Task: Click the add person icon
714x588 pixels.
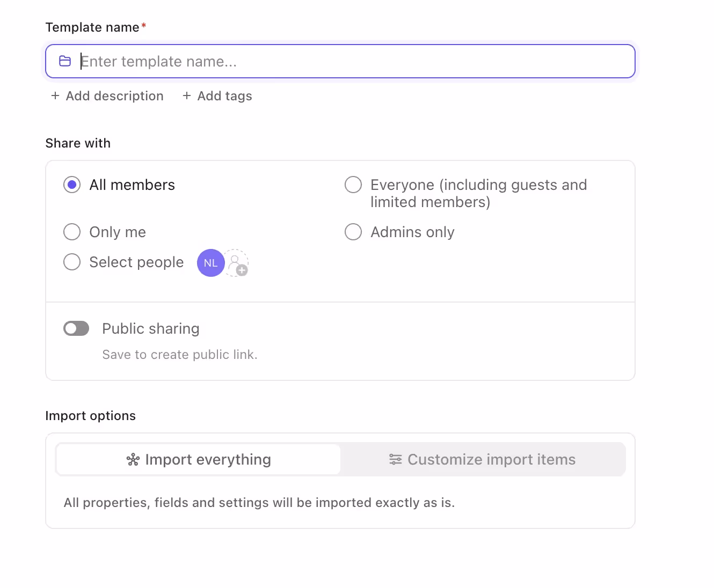Action: pyautogui.click(x=237, y=263)
